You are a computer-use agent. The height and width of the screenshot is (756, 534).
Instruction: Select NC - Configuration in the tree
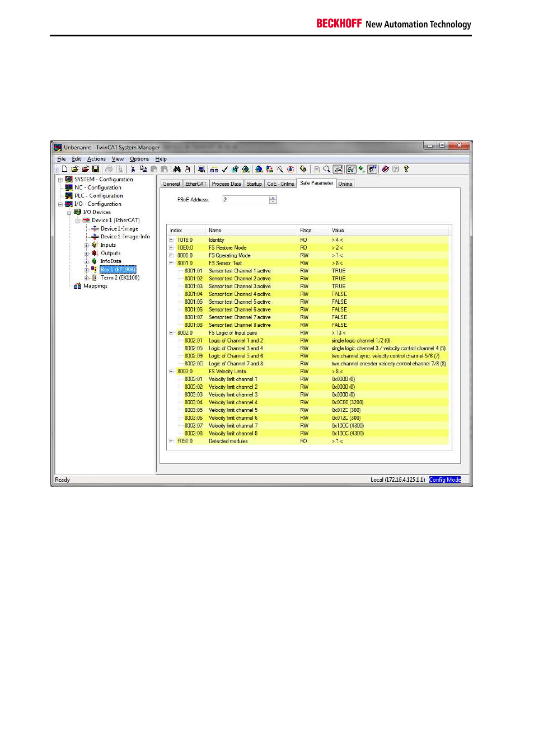pyautogui.click(x=98, y=188)
